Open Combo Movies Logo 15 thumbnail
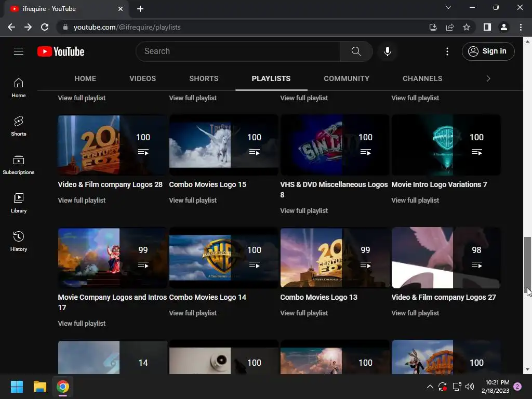The image size is (532, 399). pyautogui.click(x=223, y=145)
